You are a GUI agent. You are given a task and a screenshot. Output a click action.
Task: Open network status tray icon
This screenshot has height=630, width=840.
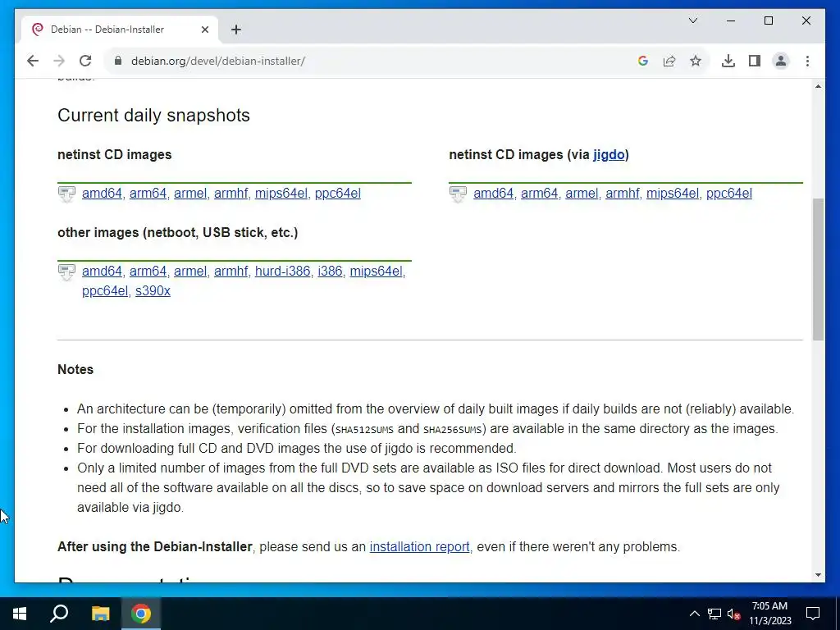714,614
